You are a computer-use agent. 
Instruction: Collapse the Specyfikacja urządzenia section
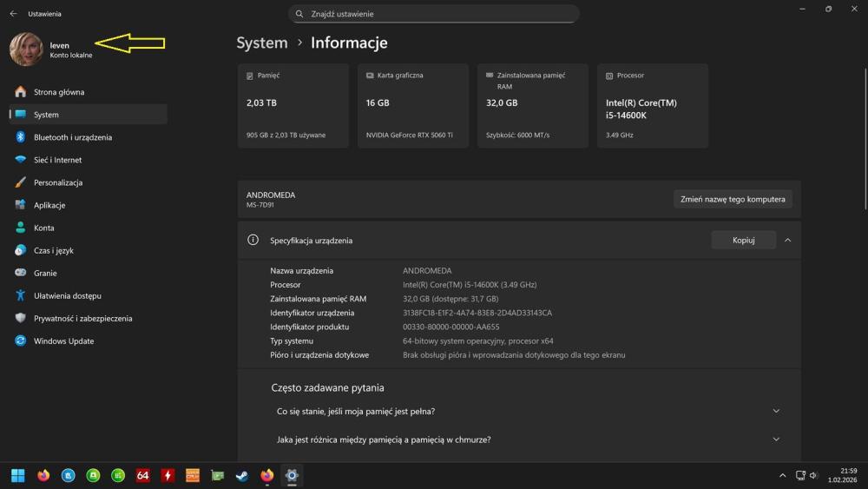pyautogui.click(x=787, y=240)
